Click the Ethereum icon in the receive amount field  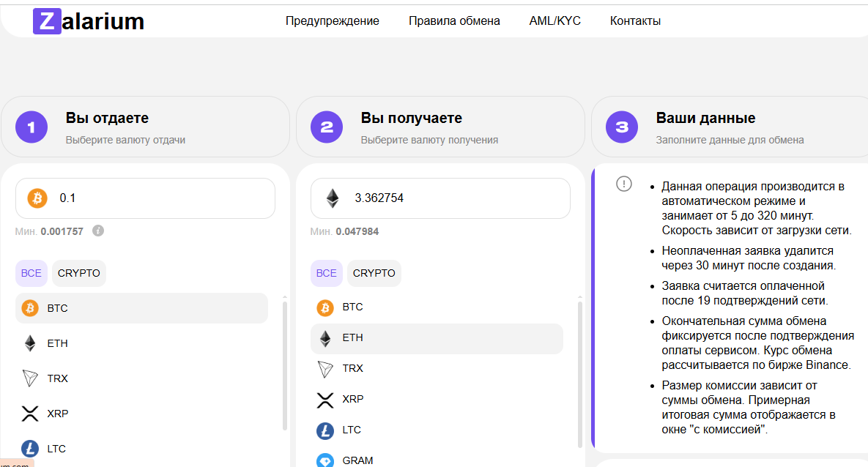point(333,198)
